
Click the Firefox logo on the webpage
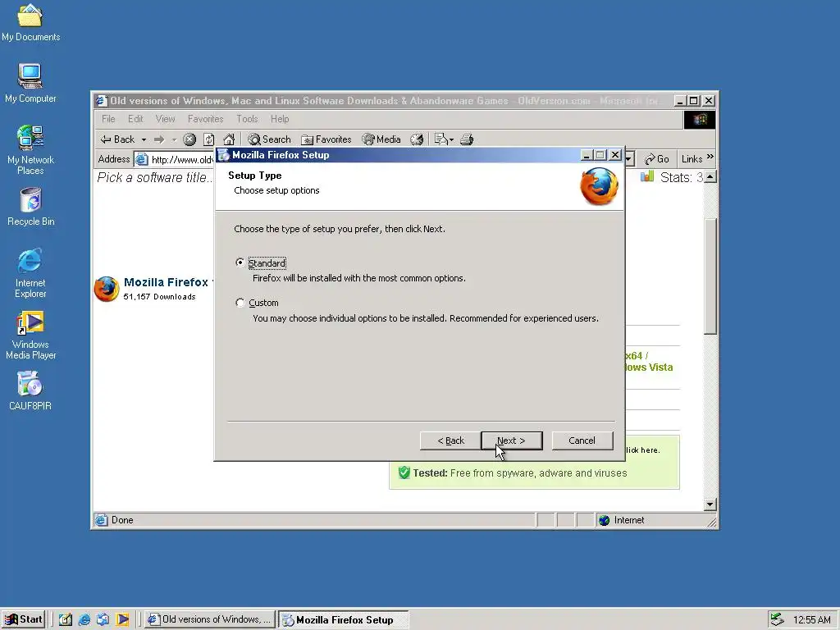[107, 289]
